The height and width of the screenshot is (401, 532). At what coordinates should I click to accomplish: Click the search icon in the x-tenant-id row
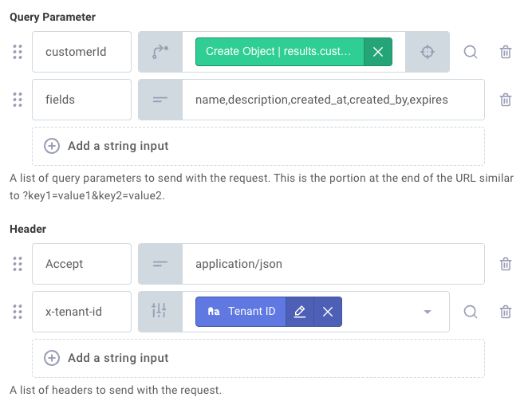coord(471,312)
